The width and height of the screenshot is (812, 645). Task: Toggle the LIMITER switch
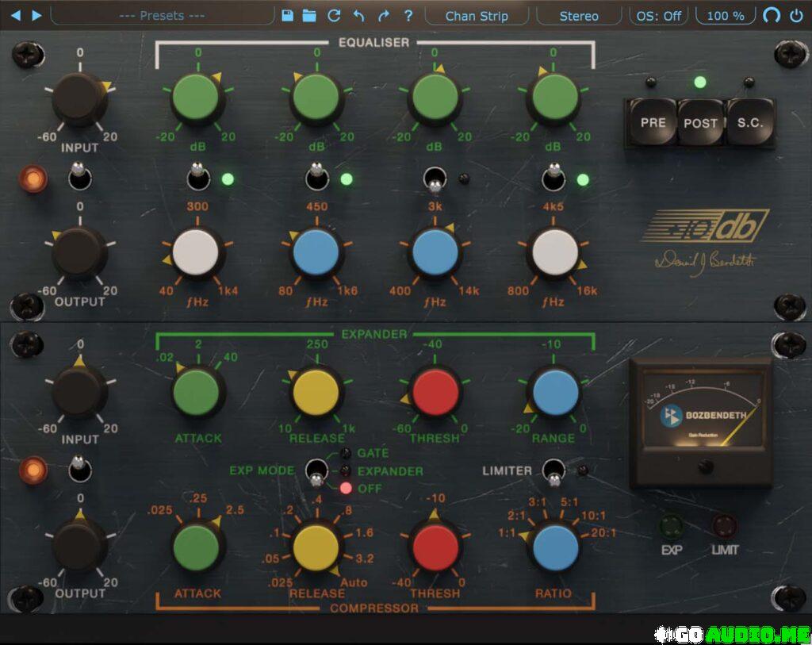click(554, 472)
